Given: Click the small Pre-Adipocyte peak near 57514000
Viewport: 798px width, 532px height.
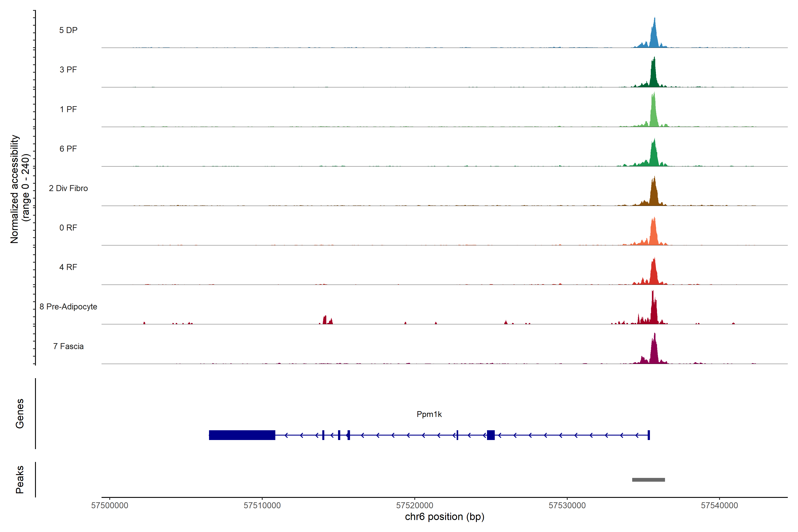Looking at the screenshot, I should [325, 320].
